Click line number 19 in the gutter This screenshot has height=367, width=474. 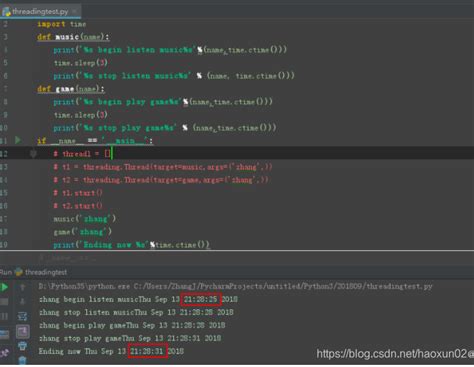tap(4, 245)
